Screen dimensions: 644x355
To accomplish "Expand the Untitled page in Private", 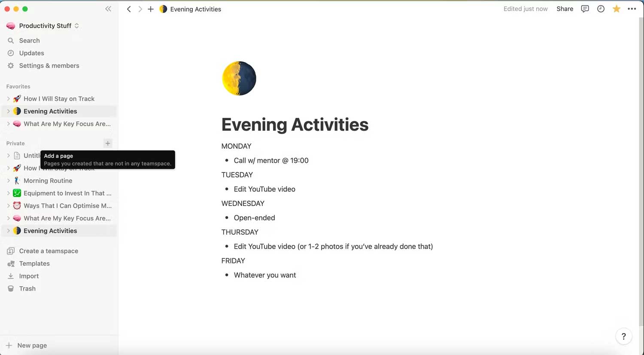I will (8, 155).
